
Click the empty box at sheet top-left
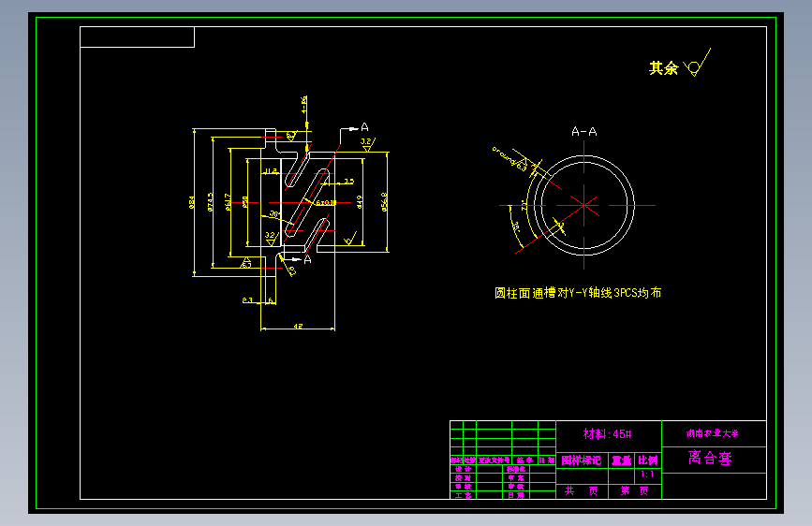tap(138, 37)
